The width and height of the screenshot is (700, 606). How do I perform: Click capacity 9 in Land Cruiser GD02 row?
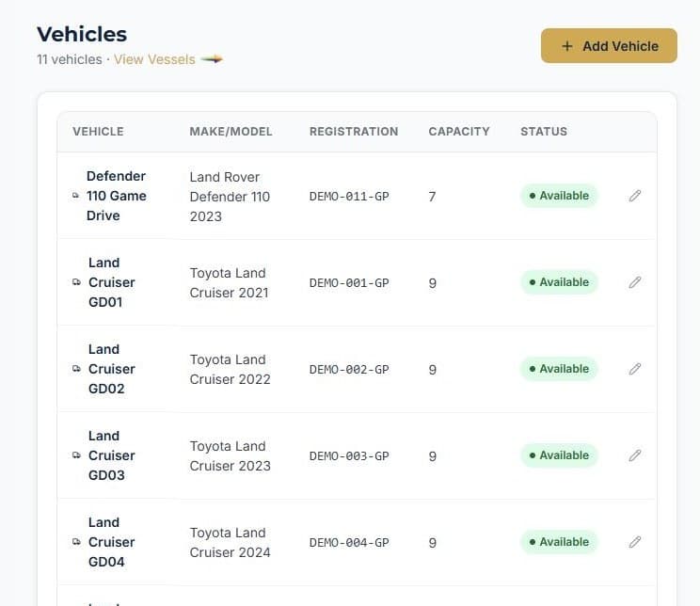[x=432, y=370]
